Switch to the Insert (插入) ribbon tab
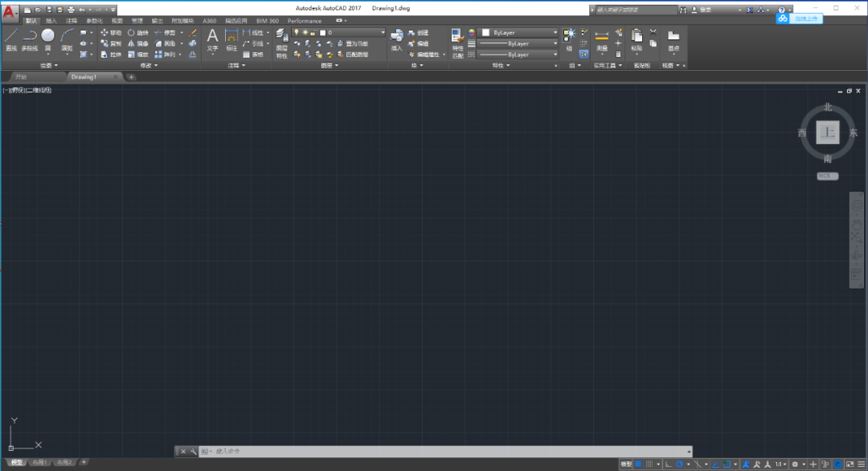The width and height of the screenshot is (868, 471). [51, 20]
